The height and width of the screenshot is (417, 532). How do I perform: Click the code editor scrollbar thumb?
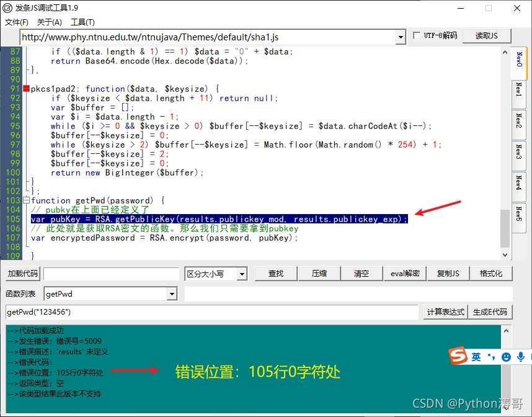[x=505, y=228]
